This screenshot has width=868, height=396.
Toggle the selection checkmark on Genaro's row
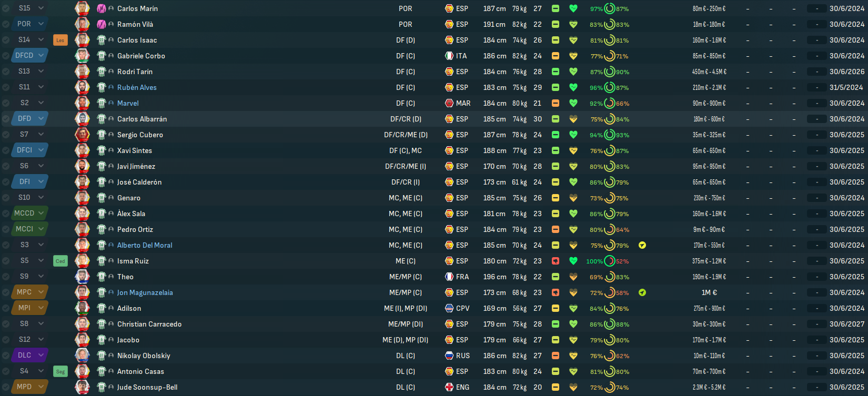coord(5,198)
